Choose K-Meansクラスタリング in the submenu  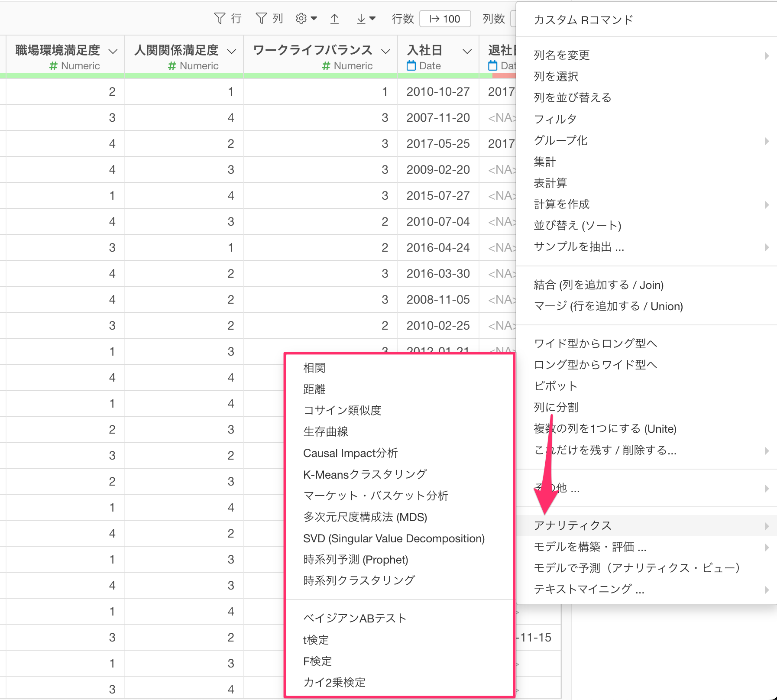point(365,474)
